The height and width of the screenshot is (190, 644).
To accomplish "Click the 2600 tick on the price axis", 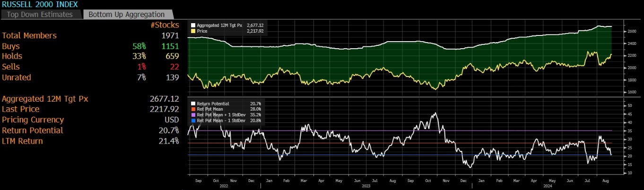I will click(x=632, y=31).
